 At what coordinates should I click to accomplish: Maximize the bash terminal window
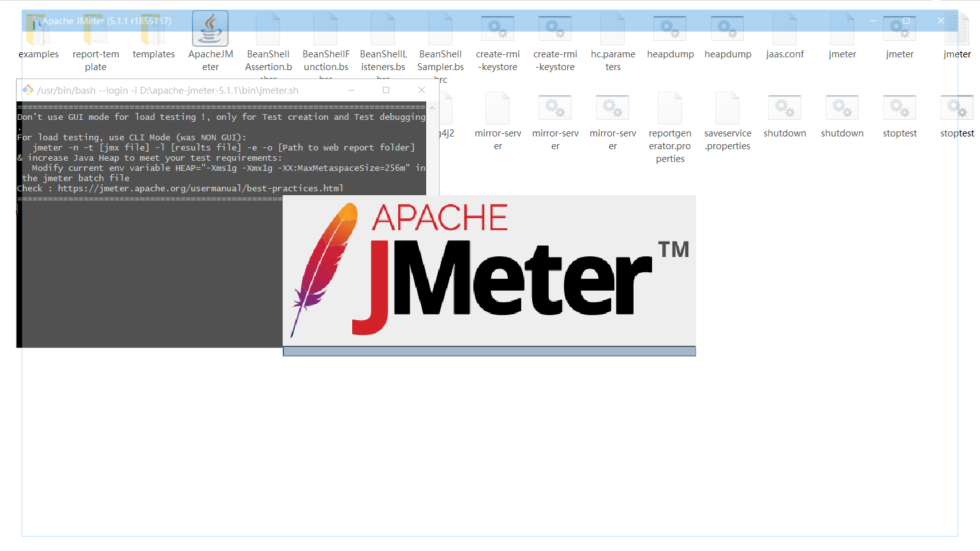386,90
